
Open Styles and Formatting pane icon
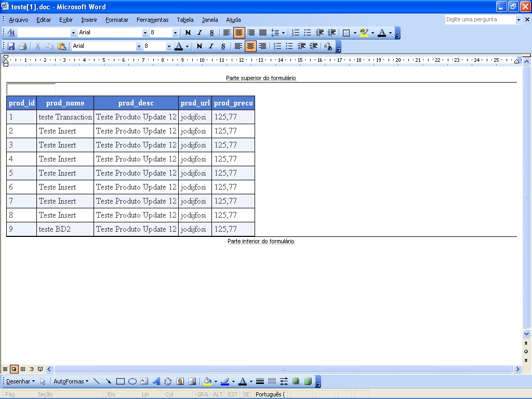click(x=11, y=33)
